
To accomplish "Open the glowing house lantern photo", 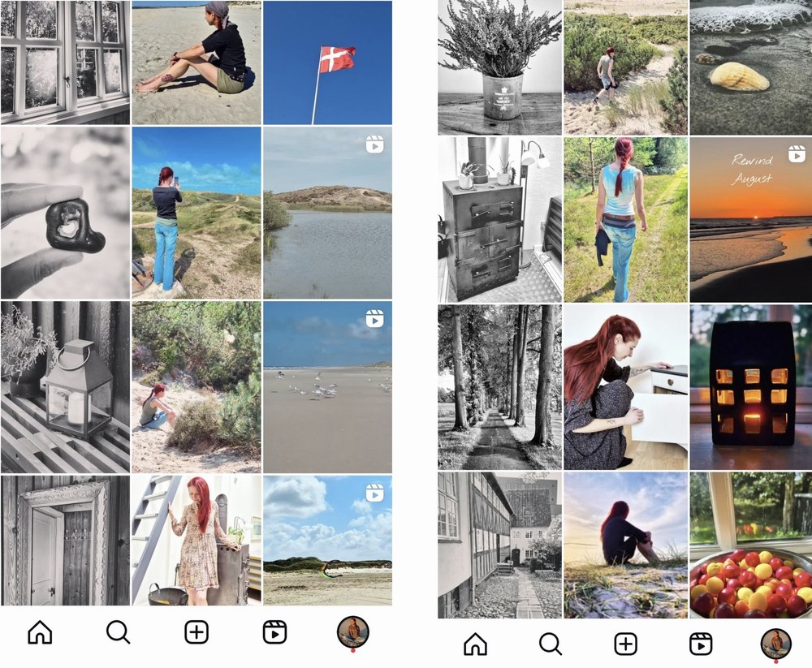I will 751,387.
